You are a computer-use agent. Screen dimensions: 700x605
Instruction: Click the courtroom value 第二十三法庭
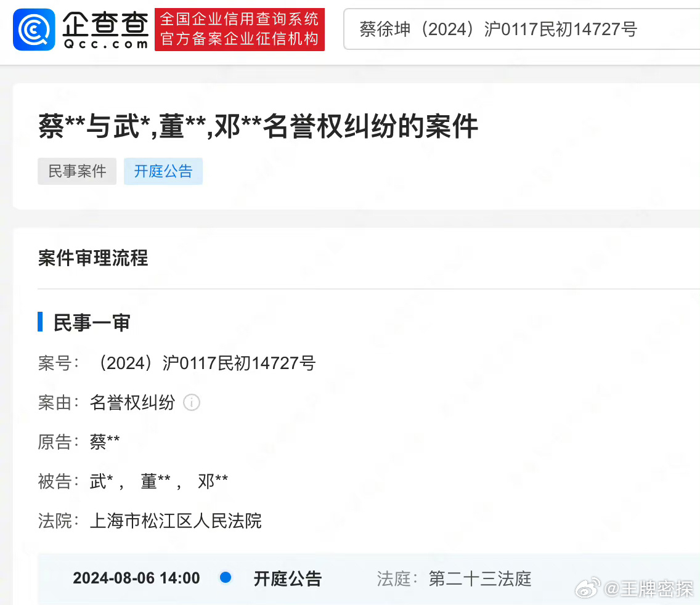click(481, 579)
